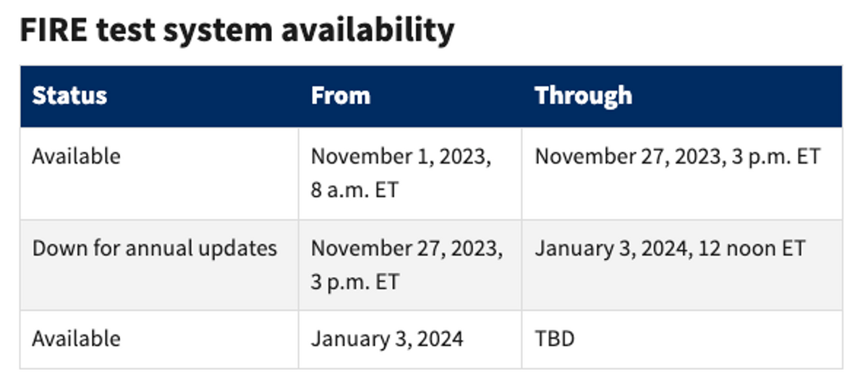Click the 'Status' column header
The width and height of the screenshot is (868, 391).
pyautogui.click(x=69, y=96)
